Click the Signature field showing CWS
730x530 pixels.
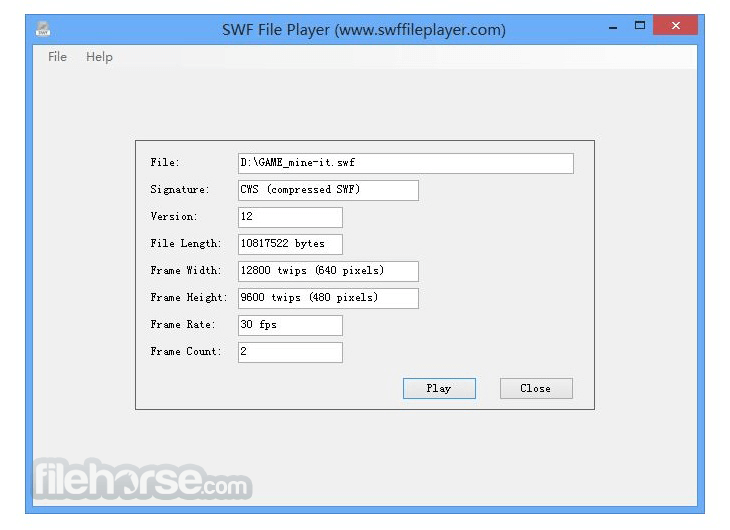coord(328,190)
